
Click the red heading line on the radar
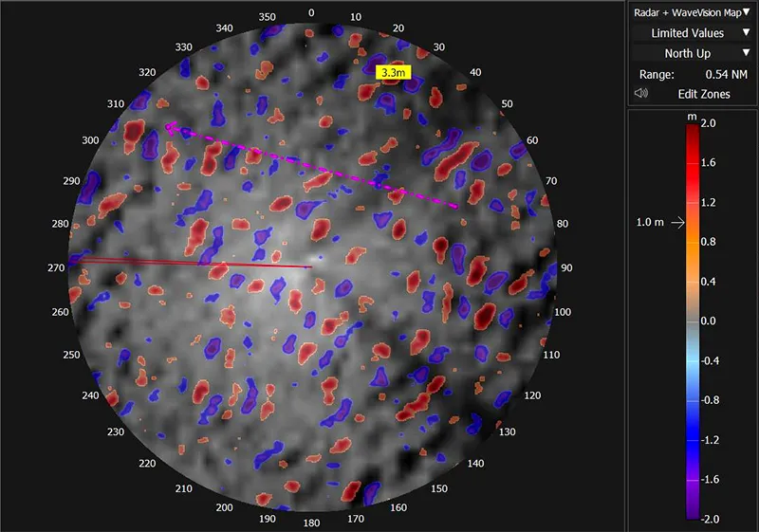coord(190,262)
